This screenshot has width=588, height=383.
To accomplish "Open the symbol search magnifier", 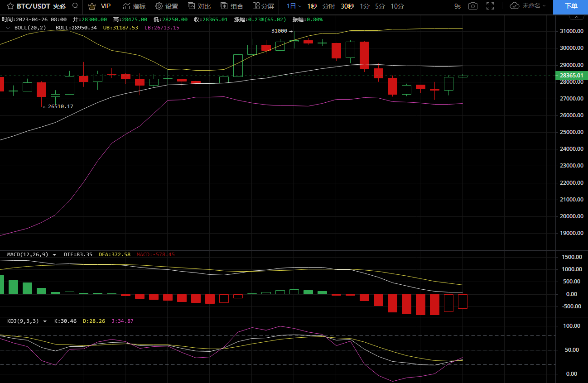I will pyautogui.click(x=75, y=6).
